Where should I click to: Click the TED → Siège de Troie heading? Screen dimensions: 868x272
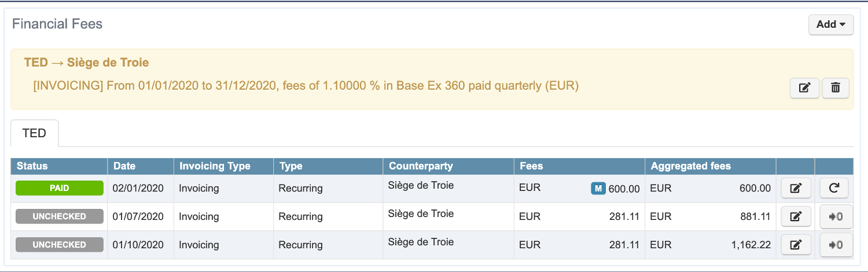pyautogui.click(x=86, y=63)
